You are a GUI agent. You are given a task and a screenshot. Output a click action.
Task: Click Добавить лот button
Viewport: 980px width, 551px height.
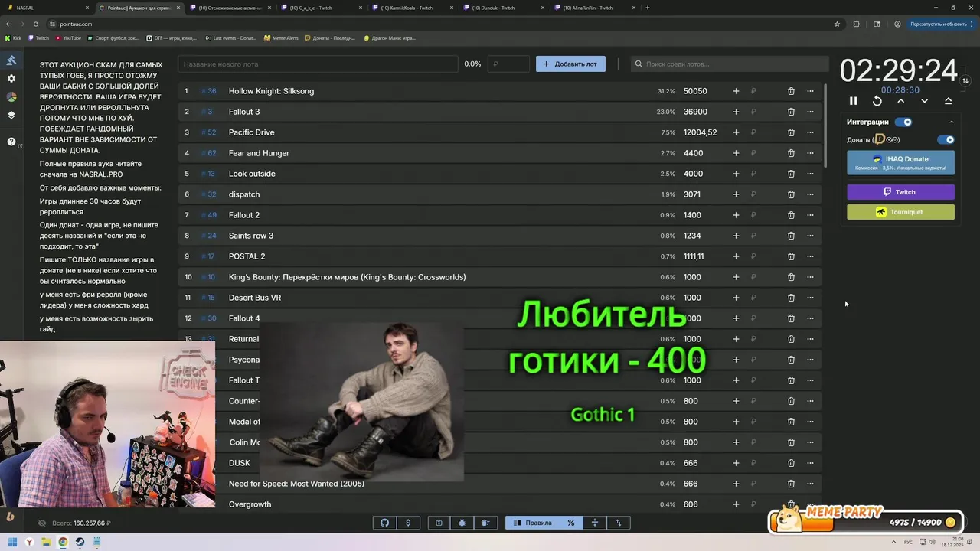click(570, 64)
